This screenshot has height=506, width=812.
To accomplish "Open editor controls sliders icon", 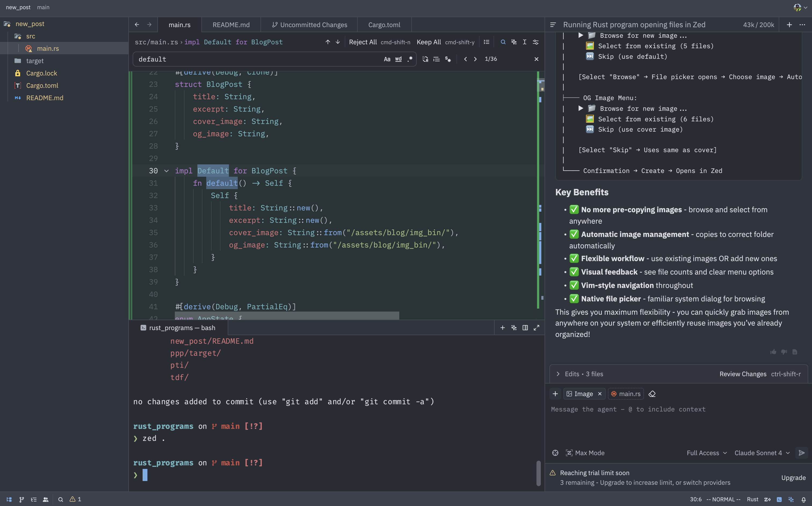I will coord(536,42).
